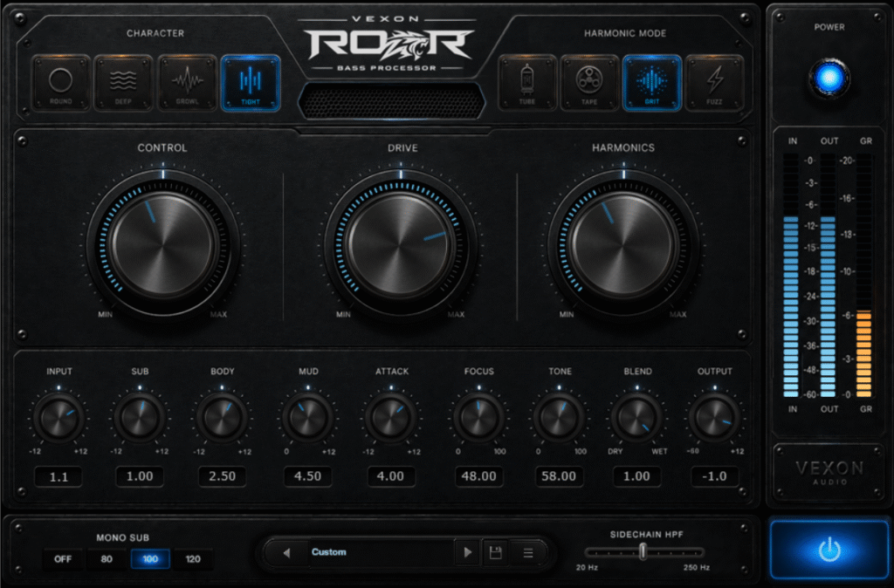
Task: Click the Control knob
Action: coord(162,246)
